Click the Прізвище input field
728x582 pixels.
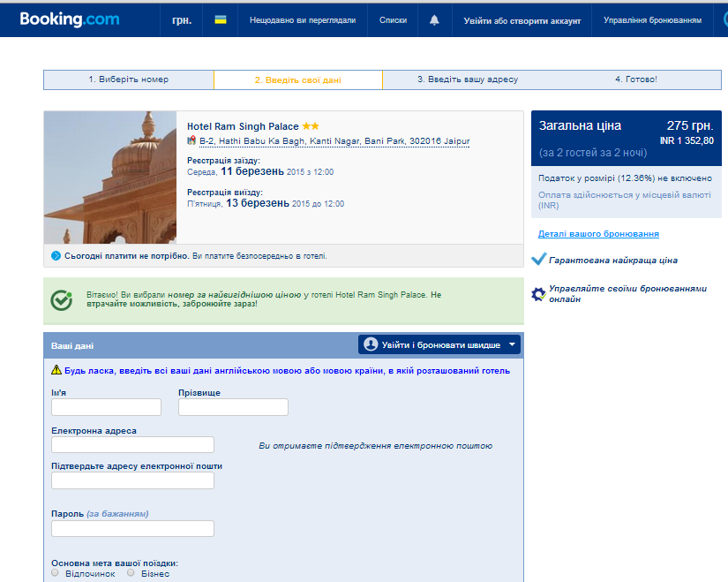coord(233,407)
